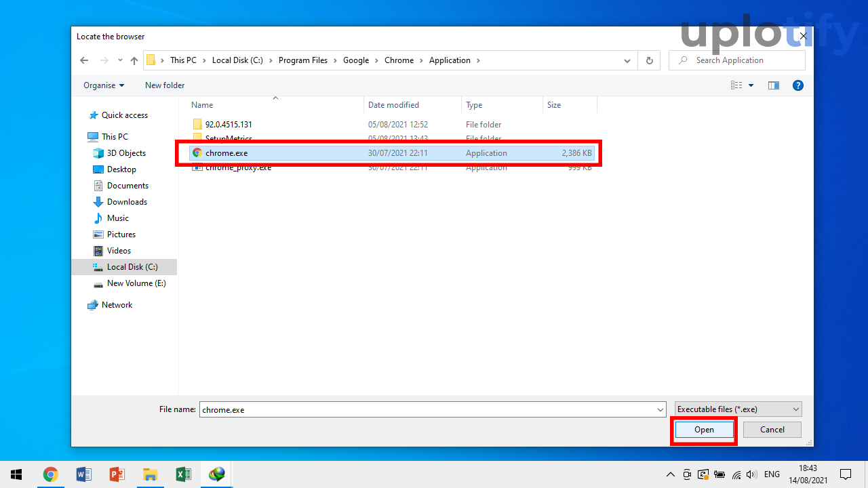Image resolution: width=868 pixels, height=488 pixels.
Task: Go to Program Files breadcrumb
Action: tap(303, 60)
